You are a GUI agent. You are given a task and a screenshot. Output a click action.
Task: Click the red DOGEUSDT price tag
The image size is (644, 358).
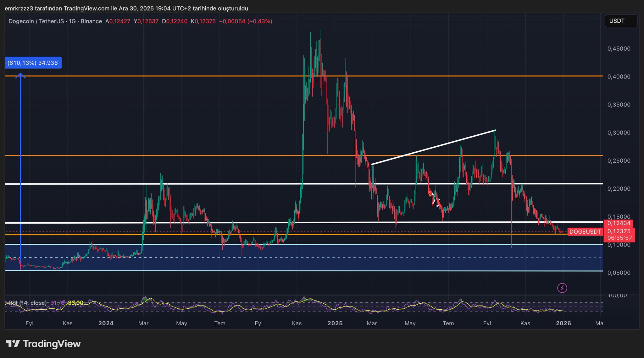point(585,232)
